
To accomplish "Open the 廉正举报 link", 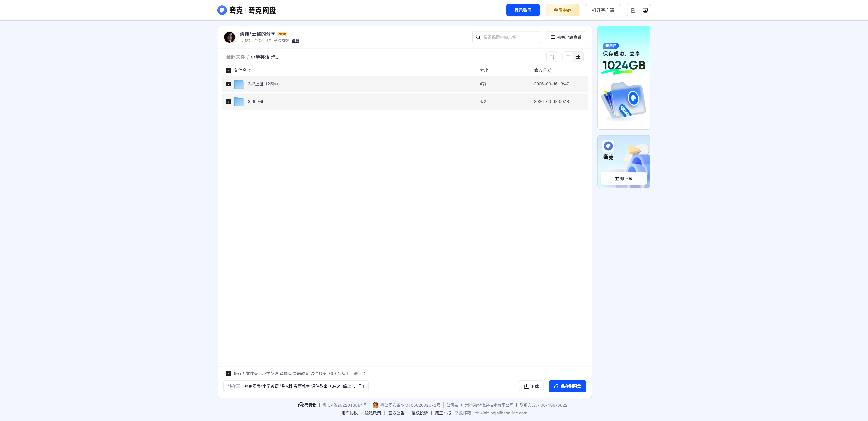I will [x=443, y=413].
